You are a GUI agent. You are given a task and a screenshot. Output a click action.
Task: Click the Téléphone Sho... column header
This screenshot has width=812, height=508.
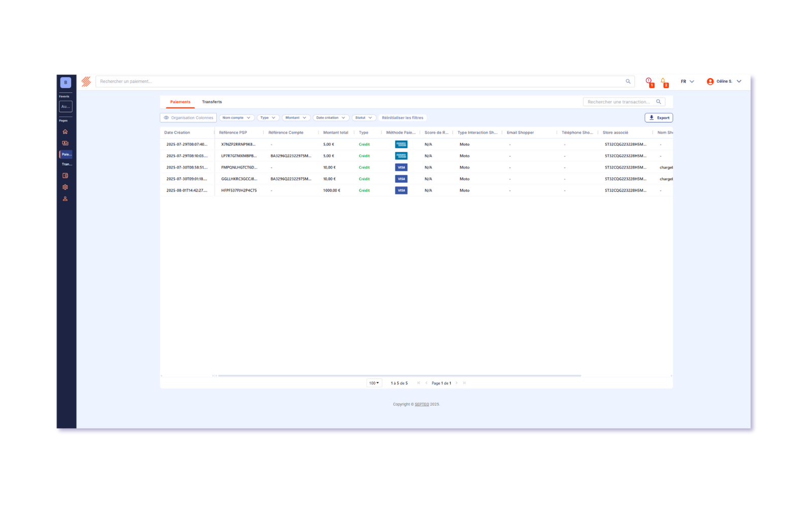tap(577, 133)
